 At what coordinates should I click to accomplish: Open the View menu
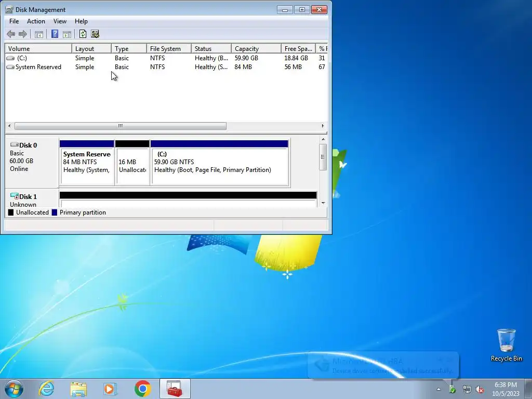tap(60, 21)
